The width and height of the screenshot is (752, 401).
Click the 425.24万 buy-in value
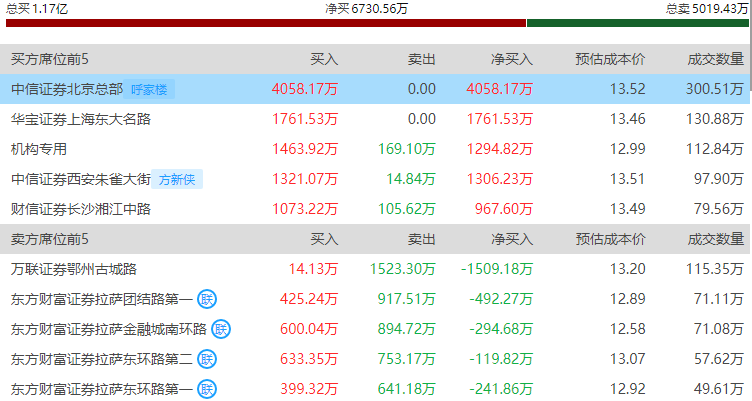click(x=309, y=299)
